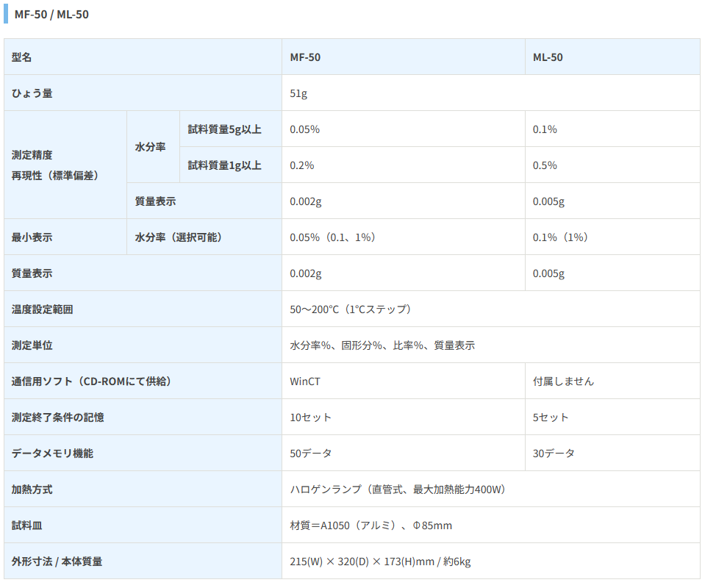The image size is (716, 588).
Task: Click the 水分率(選択可能) label cell
Action: 179,237
